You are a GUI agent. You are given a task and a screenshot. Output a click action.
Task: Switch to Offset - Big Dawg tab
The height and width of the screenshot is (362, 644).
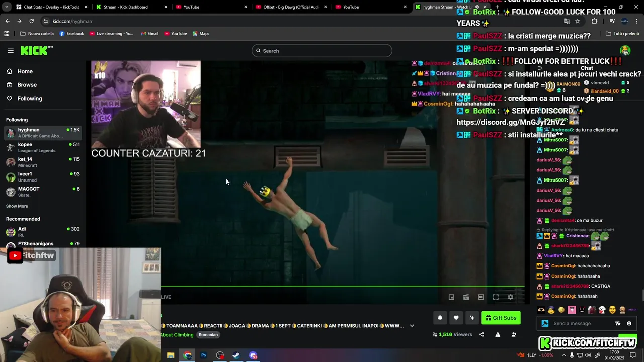coord(292,7)
